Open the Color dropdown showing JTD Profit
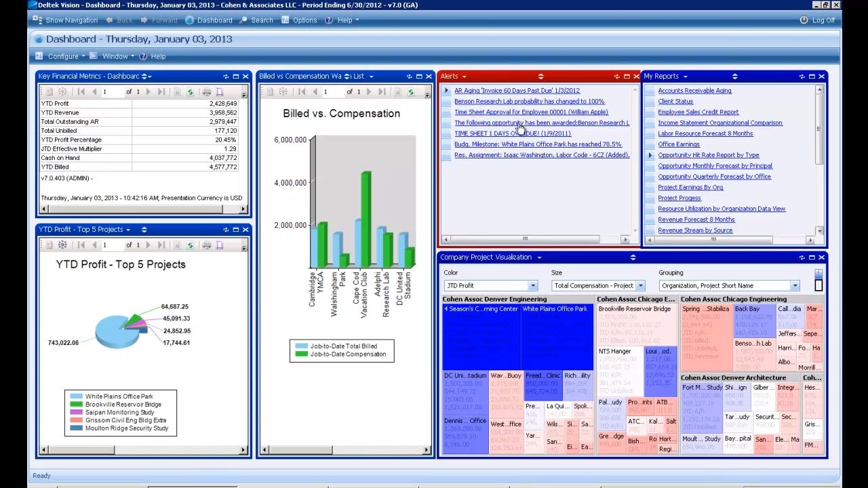The height and width of the screenshot is (488, 868). pyautogui.click(x=532, y=285)
